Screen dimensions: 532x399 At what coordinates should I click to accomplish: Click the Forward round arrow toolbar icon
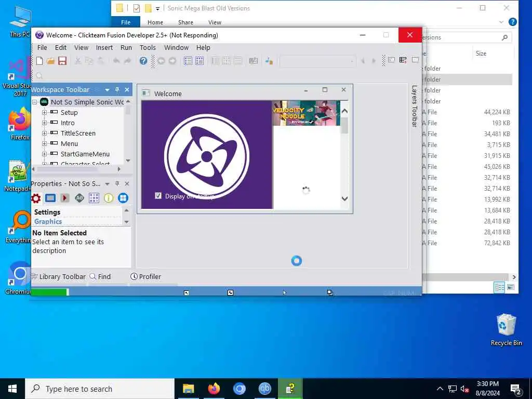click(x=172, y=61)
